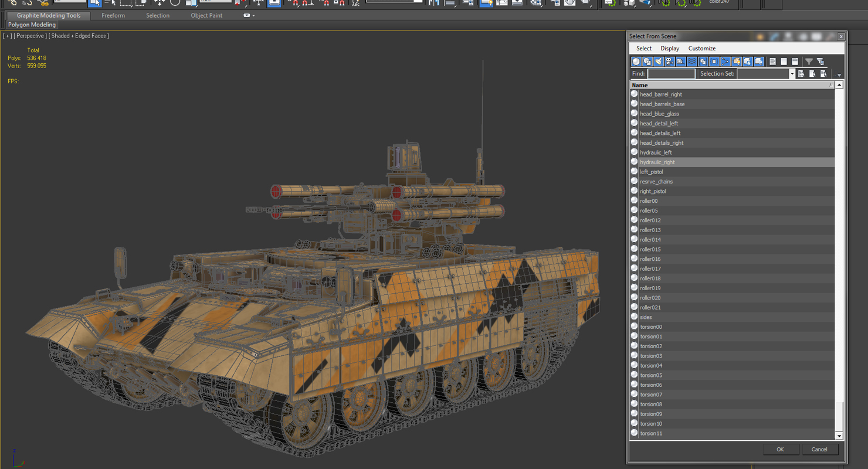Select right_pistol in the list
The height and width of the screenshot is (469, 868).
732,191
